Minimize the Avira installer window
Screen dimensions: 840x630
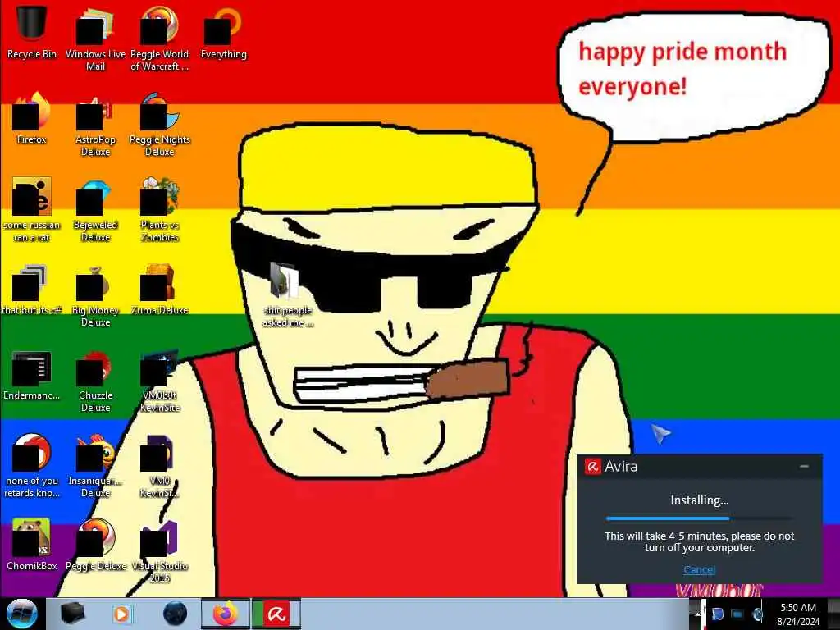coord(804,467)
